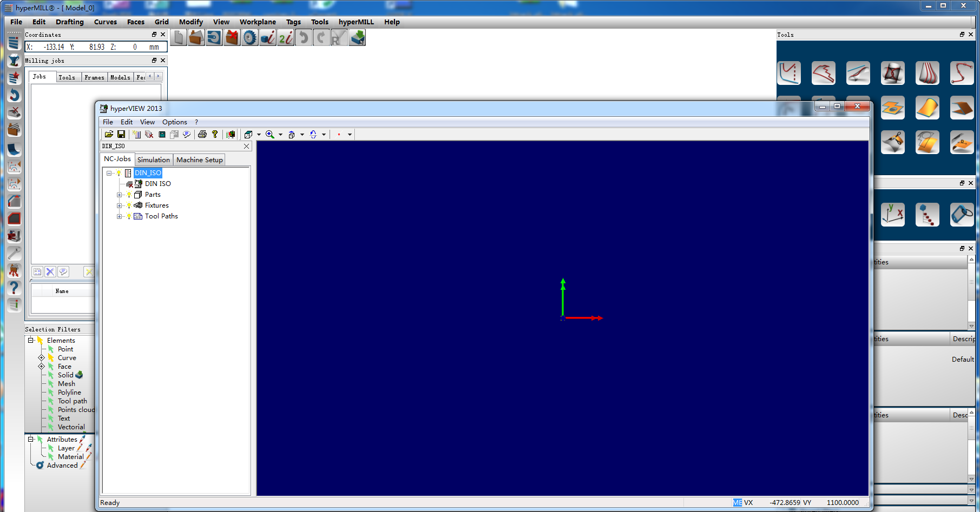Click the large blue question mark help icon
Screen dimensions: 980x512
tap(14, 287)
